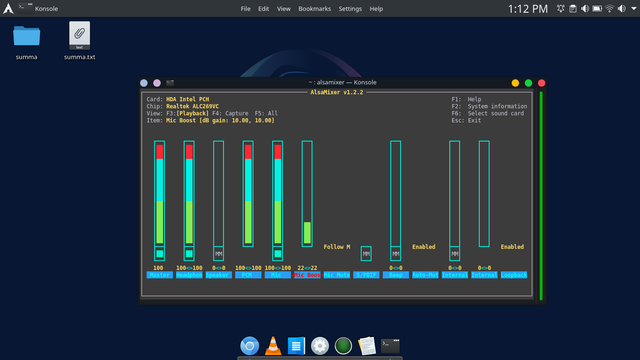Open the notes paper app in the dock

[x=367, y=346]
